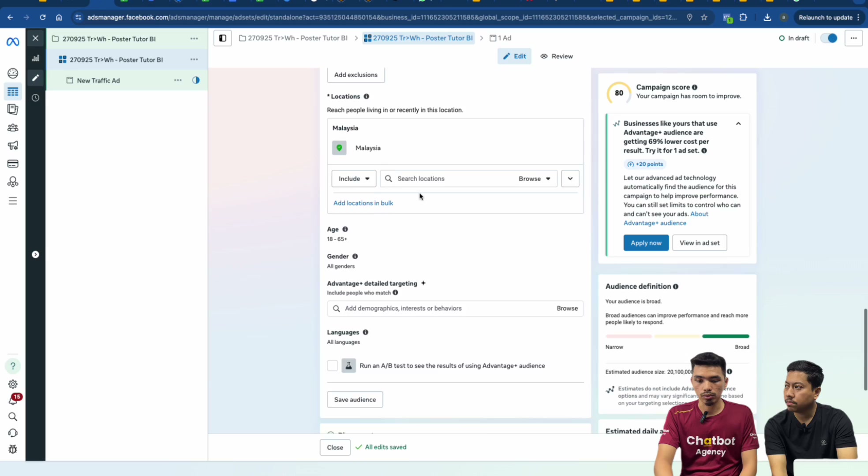Open the Billing card icon in sidebar
Viewport: 868px width, 476px height.
(13, 164)
